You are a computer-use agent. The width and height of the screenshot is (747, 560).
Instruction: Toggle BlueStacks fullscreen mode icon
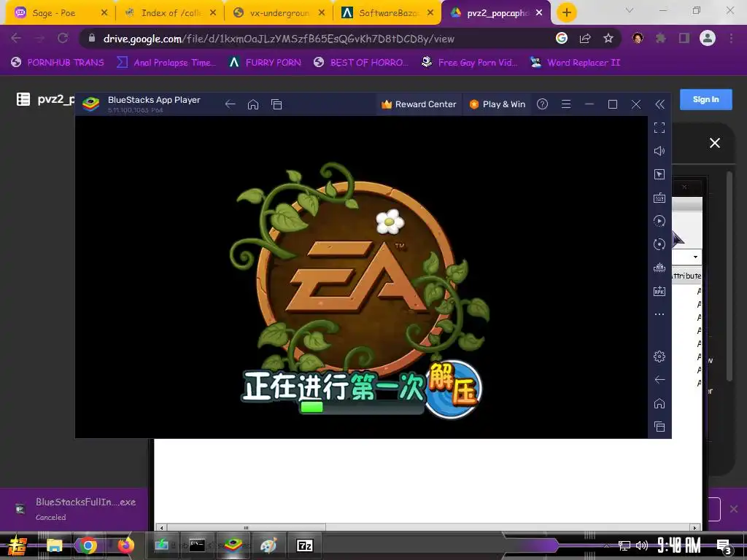click(x=659, y=128)
